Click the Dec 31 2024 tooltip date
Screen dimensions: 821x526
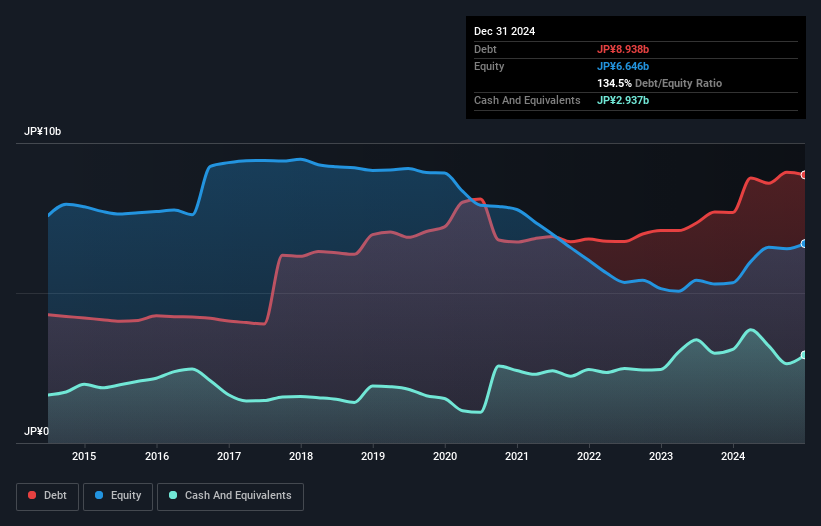click(x=504, y=31)
